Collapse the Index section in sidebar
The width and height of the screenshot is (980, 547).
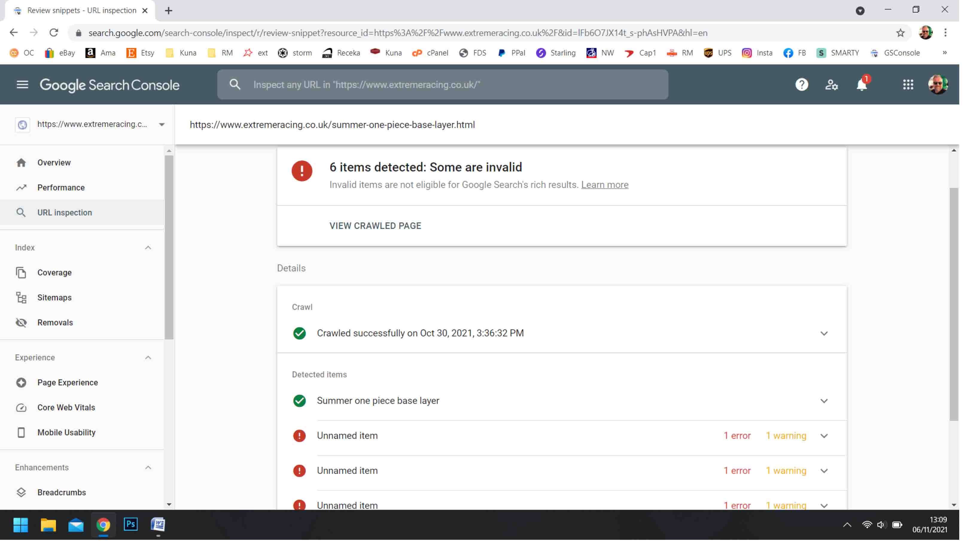point(148,248)
